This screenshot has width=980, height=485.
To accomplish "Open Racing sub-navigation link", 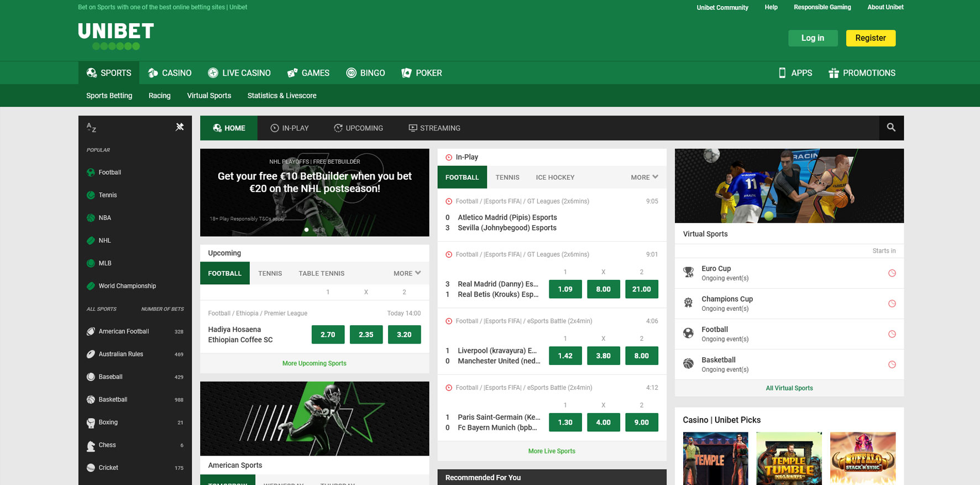I will pyautogui.click(x=159, y=96).
